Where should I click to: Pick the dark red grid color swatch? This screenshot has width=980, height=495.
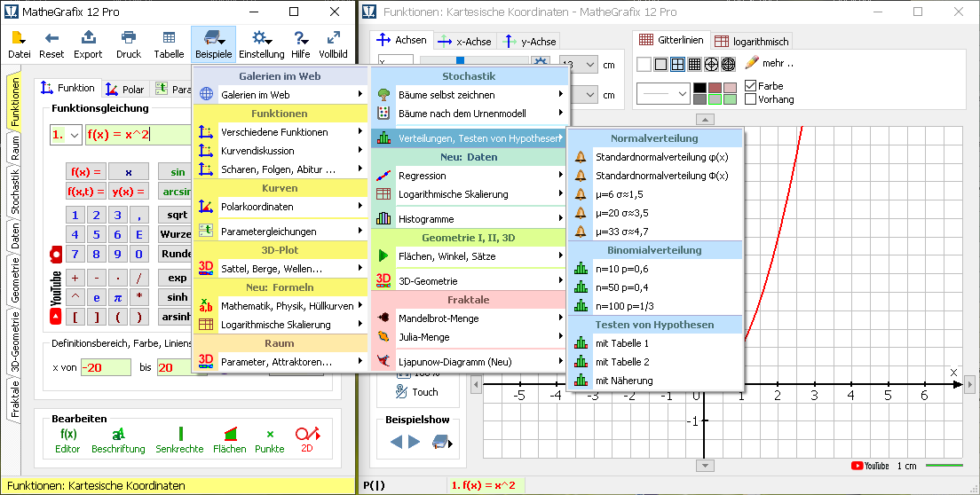[x=715, y=88]
